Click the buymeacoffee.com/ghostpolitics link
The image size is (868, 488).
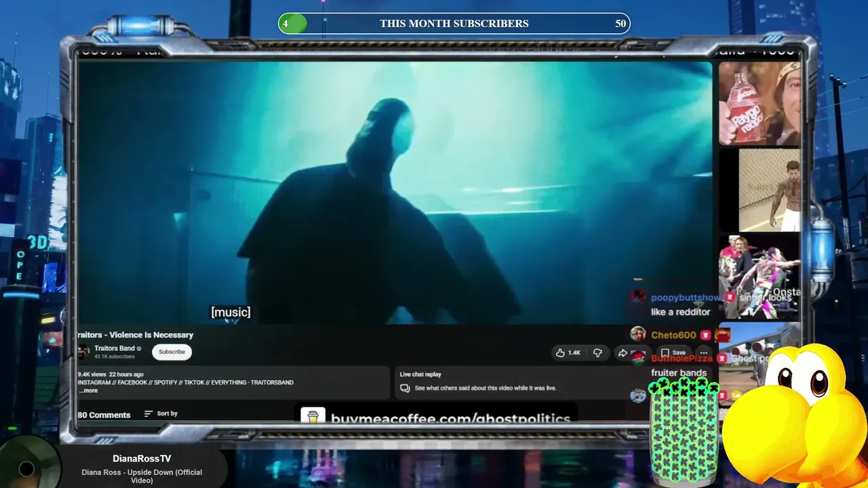pos(450,419)
